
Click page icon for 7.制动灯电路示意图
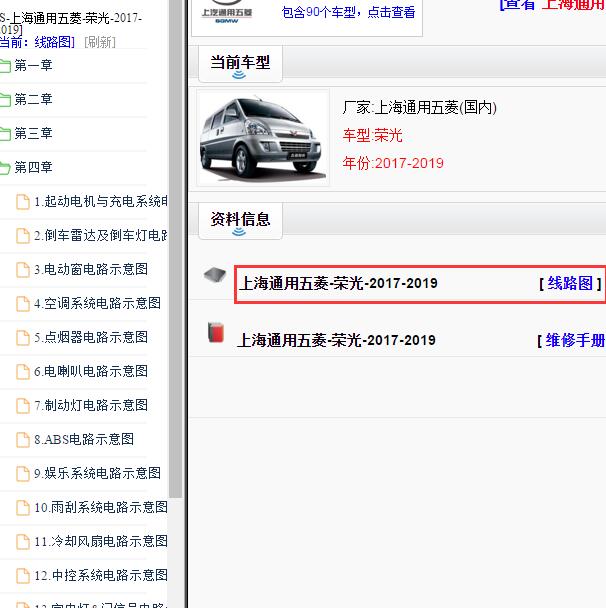[22, 406]
